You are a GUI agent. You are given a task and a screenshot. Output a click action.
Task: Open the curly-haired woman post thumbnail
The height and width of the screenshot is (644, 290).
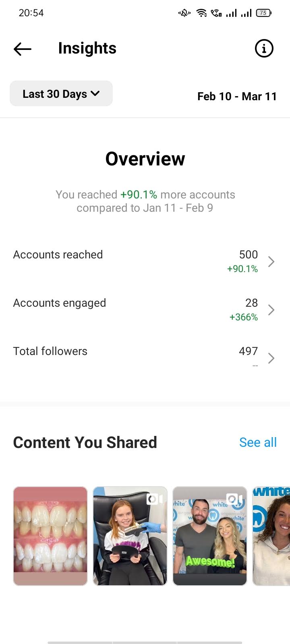[271, 536]
